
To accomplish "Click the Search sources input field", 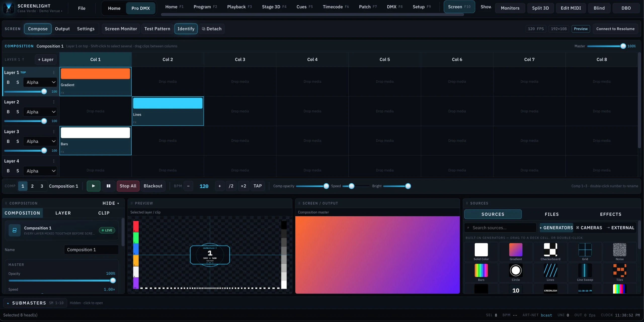I will click(500, 228).
